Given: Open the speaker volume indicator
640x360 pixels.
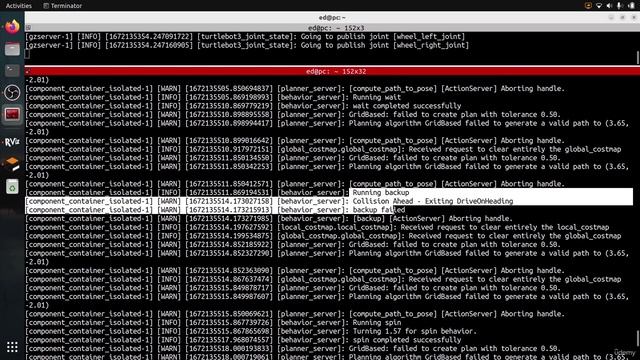Looking at the screenshot, I should (609, 5).
